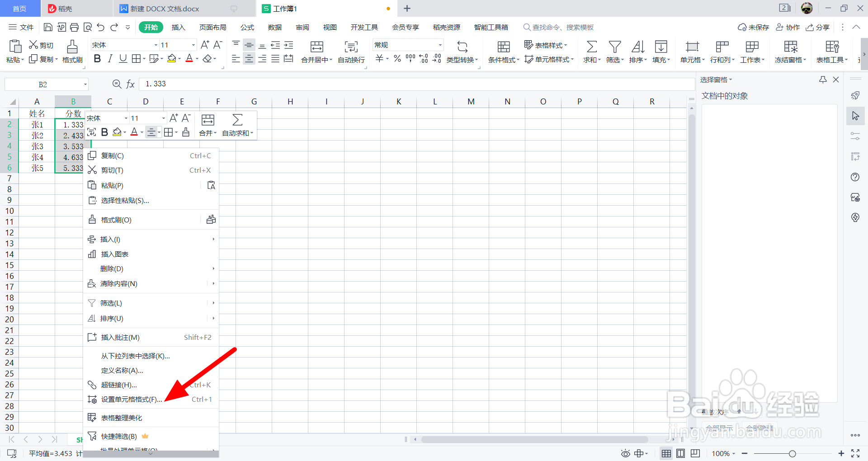Toggle the eye-protection mode icon in status bar

click(625, 453)
